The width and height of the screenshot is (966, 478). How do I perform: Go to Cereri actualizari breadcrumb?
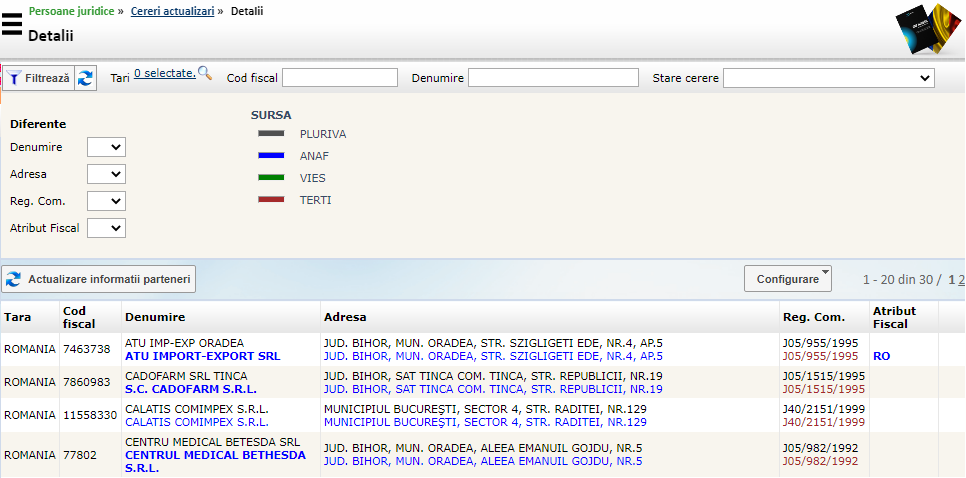[172, 11]
